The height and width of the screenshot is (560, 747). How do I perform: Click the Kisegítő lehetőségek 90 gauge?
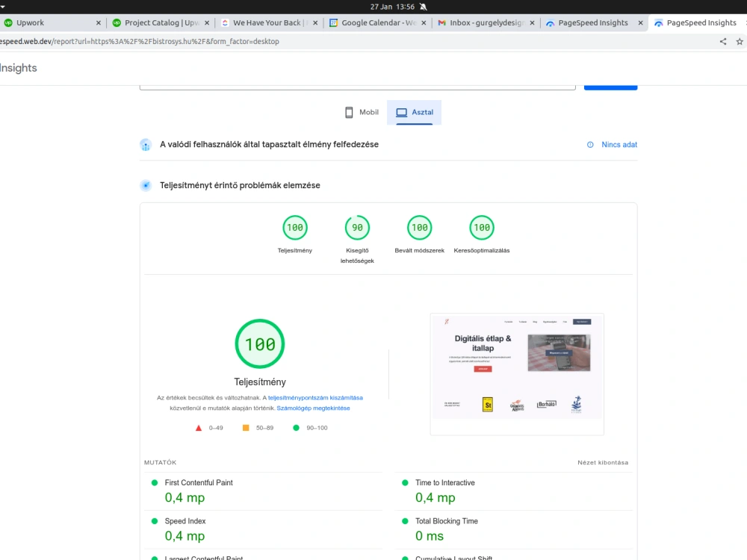(356, 227)
